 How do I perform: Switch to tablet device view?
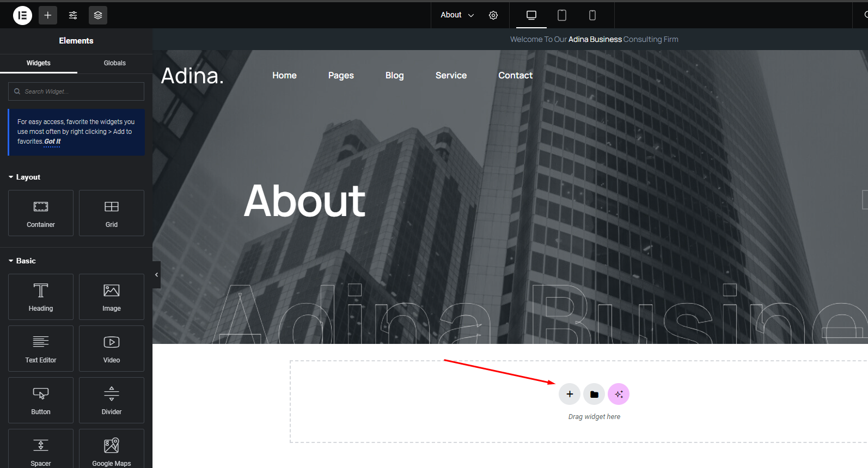click(x=562, y=15)
